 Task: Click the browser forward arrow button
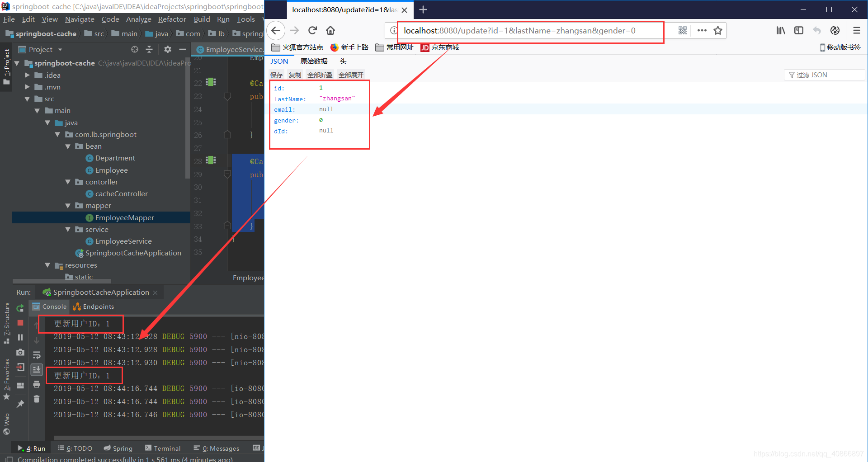coord(294,30)
